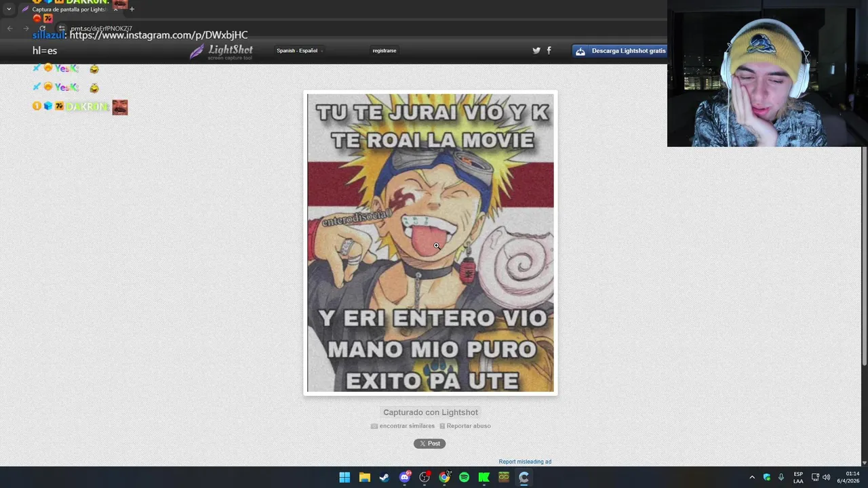Open File Explorer from taskbar

364,477
